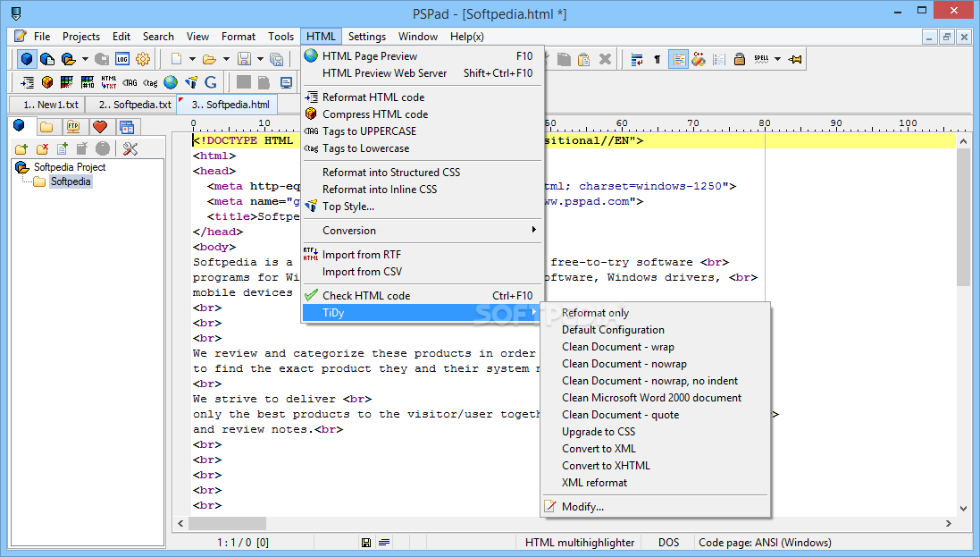The height and width of the screenshot is (557, 980).
Task: Click the project-from-file cube icon
Action: (47, 59)
